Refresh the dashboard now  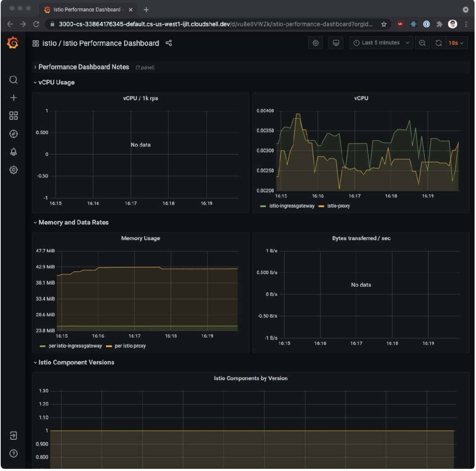click(439, 43)
